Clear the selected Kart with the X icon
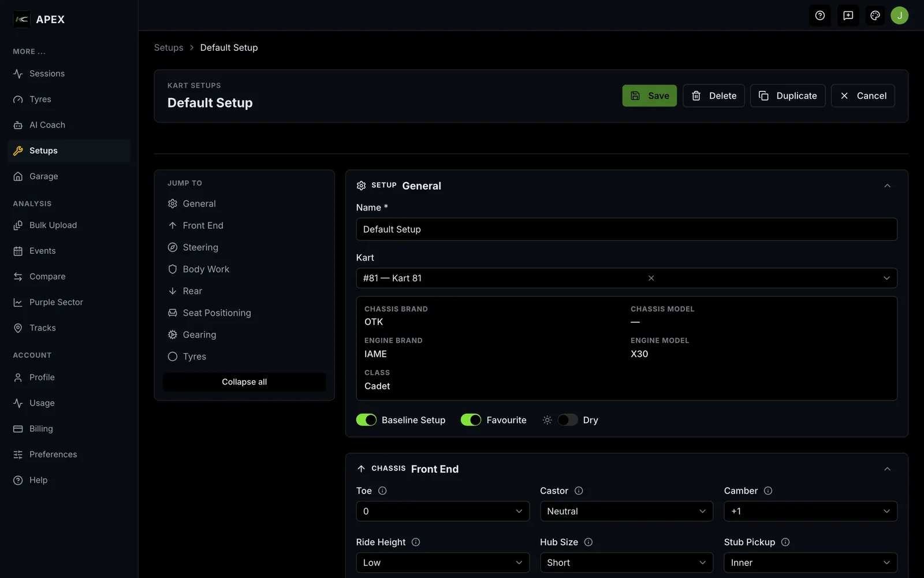The image size is (924, 578). [651, 278]
